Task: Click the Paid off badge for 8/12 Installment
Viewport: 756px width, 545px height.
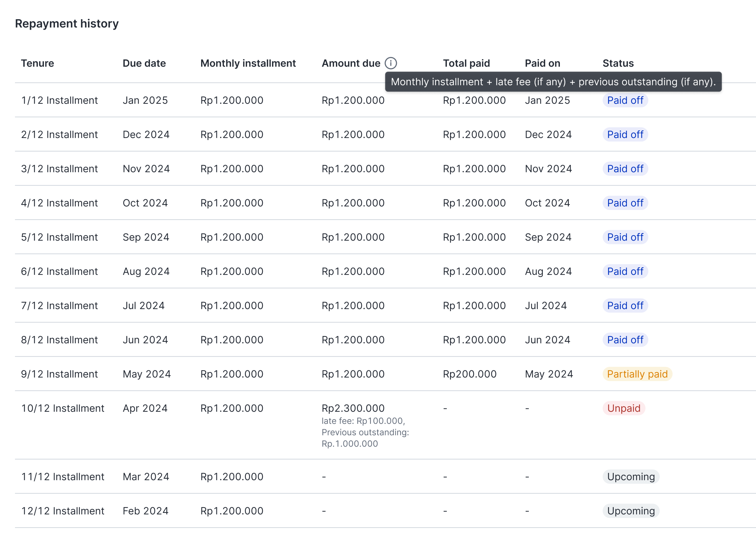Action: coord(625,340)
